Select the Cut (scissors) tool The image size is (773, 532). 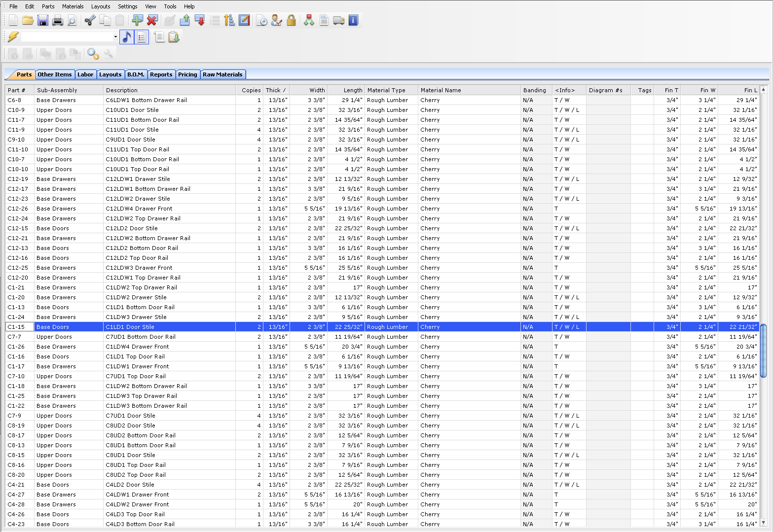[90, 20]
